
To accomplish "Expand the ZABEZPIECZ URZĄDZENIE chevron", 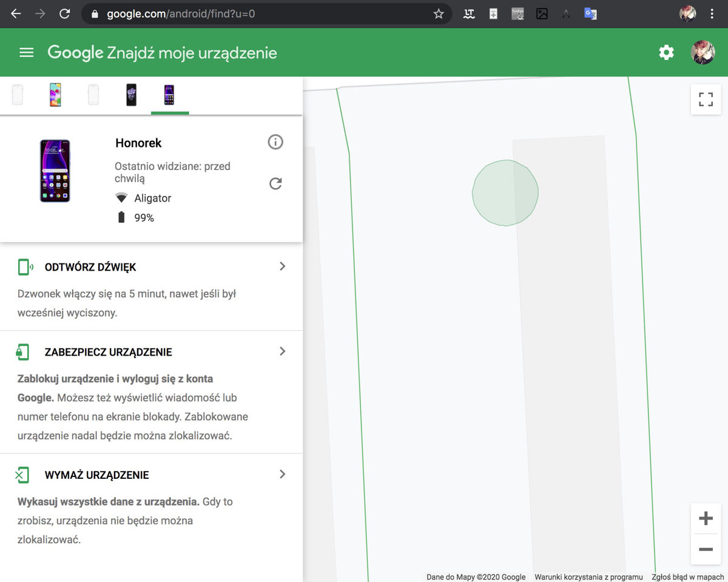I will 282,351.
